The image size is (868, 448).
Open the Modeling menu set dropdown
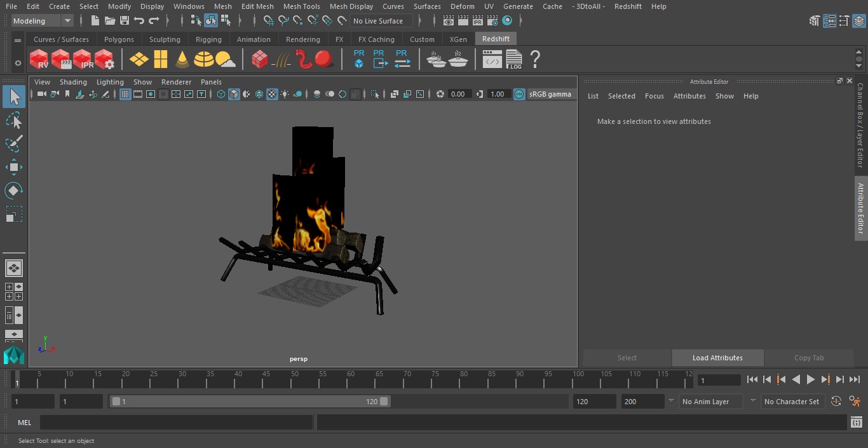pyautogui.click(x=43, y=21)
